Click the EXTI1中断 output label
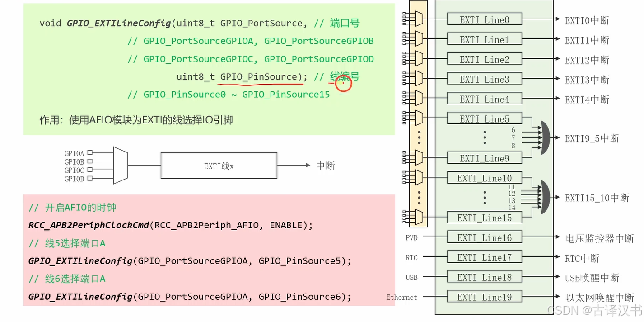 pyautogui.click(x=587, y=40)
